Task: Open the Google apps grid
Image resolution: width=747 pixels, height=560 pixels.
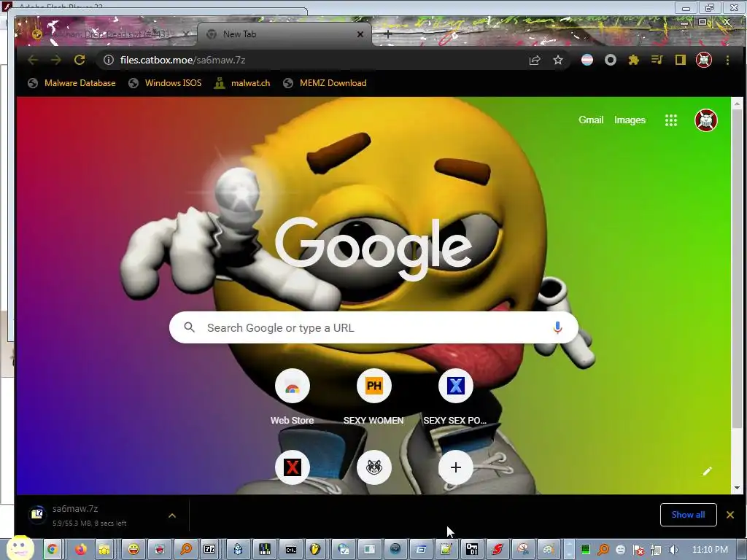Action: pos(671,120)
